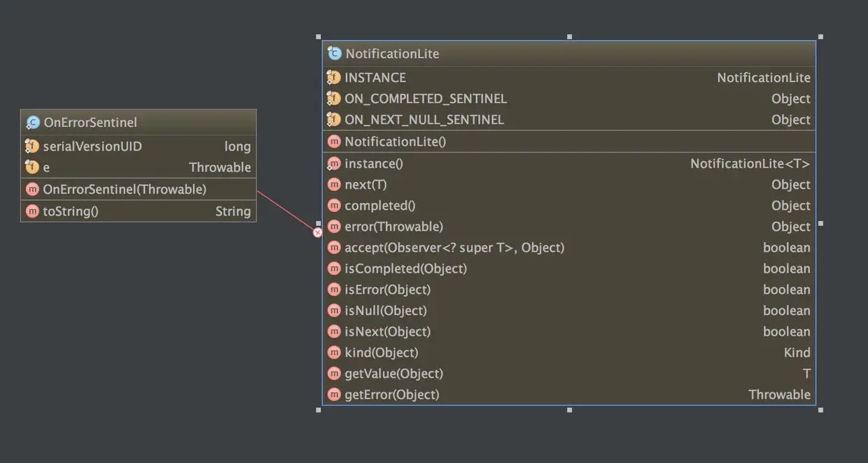
Task: Click the INSTANCE field icon
Action: [334, 78]
